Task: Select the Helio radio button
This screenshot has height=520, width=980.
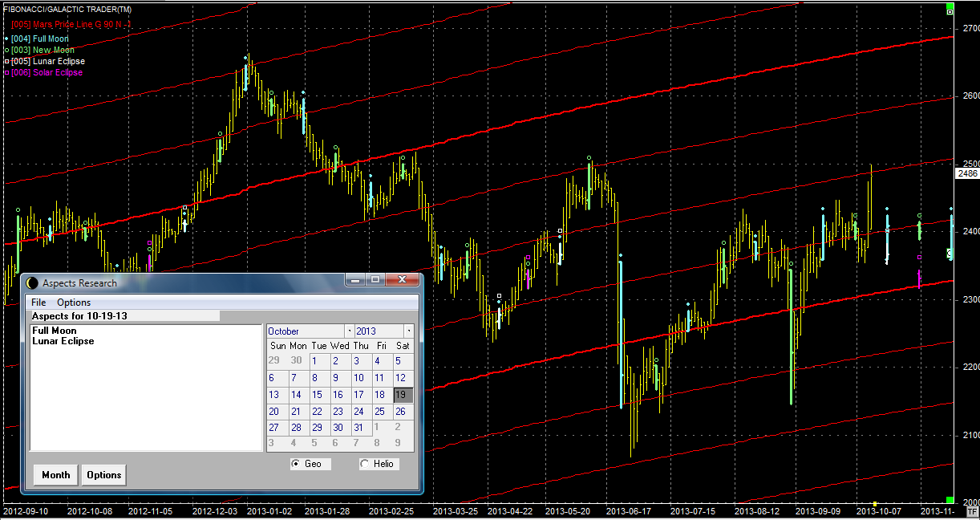Action: coord(365,464)
